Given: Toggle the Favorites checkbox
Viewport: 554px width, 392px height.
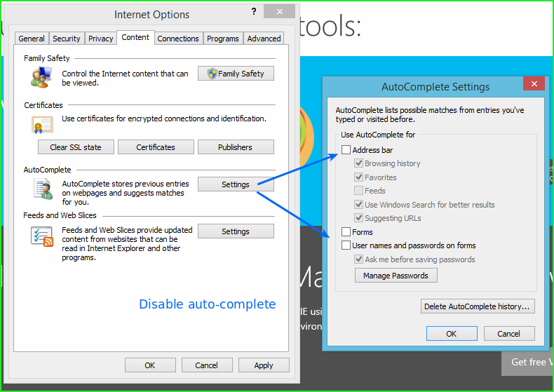Looking at the screenshot, I should [x=358, y=177].
